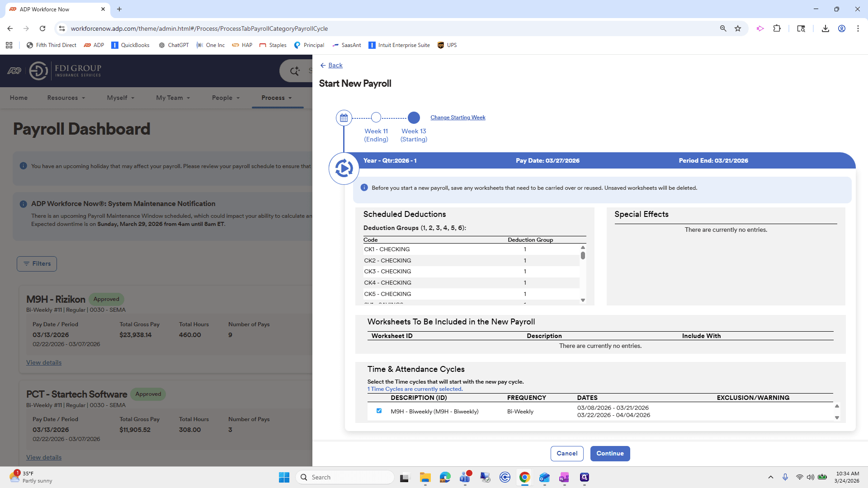Click scrollbar thumb in Scheduled Deductions list
The height and width of the screenshot is (488, 868).
coord(583,256)
